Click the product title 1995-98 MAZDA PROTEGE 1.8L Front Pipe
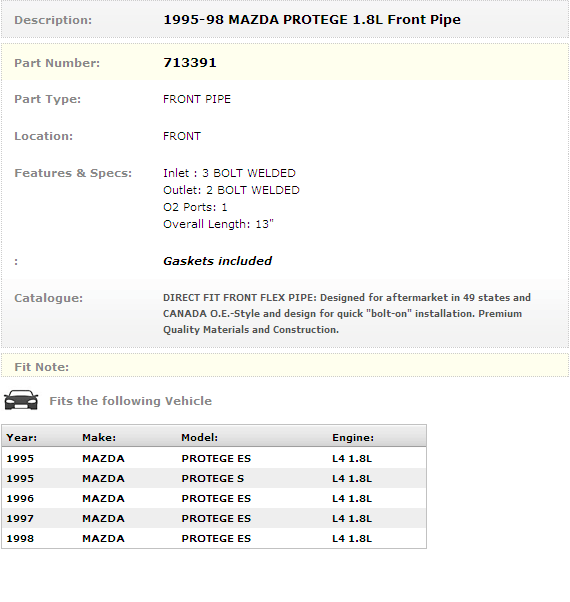Image resolution: width=570 pixels, height=602 pixels. (312, 20)
